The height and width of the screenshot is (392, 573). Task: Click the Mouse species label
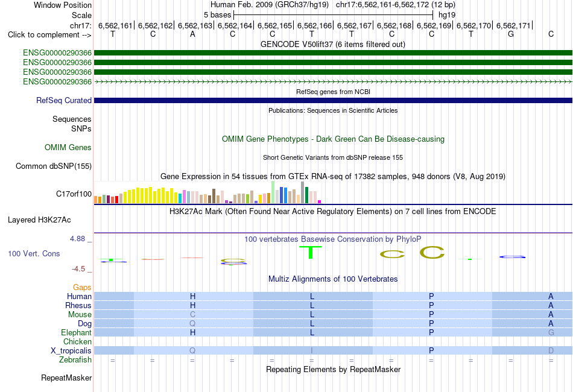tap(80, 315)
